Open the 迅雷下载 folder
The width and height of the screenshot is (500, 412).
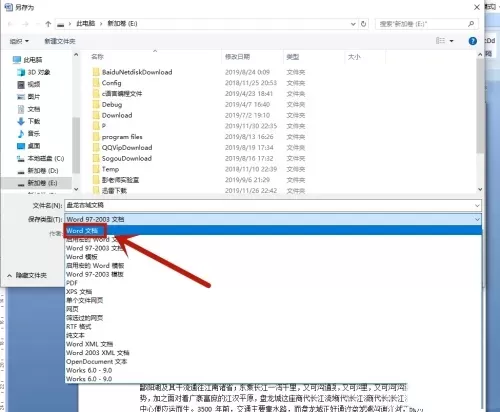(110, 190)
